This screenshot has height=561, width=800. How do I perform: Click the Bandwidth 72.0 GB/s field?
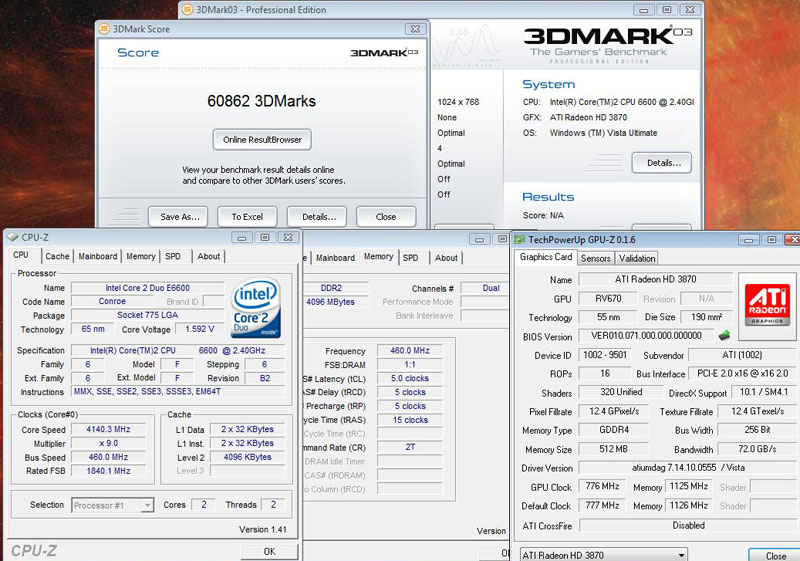point(757,449)
